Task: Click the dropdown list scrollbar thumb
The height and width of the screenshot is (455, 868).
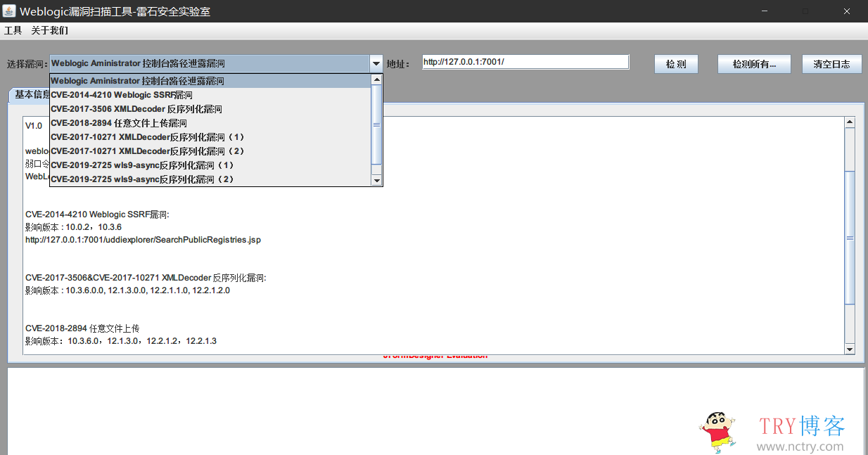Action: tap(376, 124)
